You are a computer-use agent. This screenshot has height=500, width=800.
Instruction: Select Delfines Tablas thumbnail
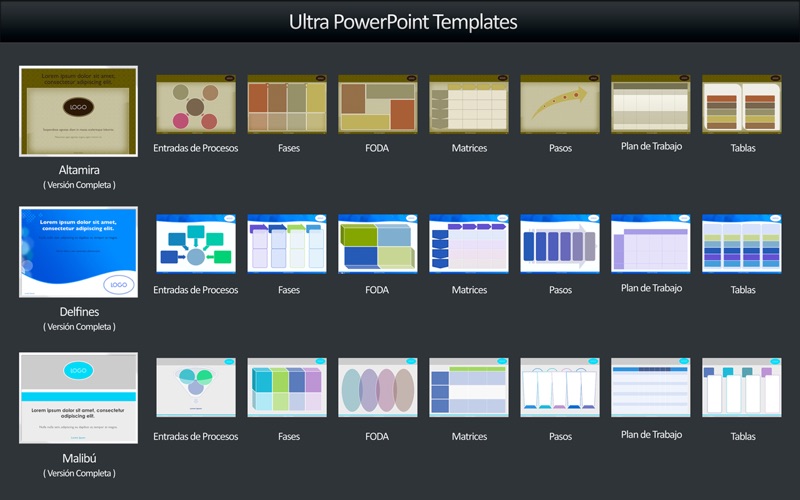click(x=742, y=244)
